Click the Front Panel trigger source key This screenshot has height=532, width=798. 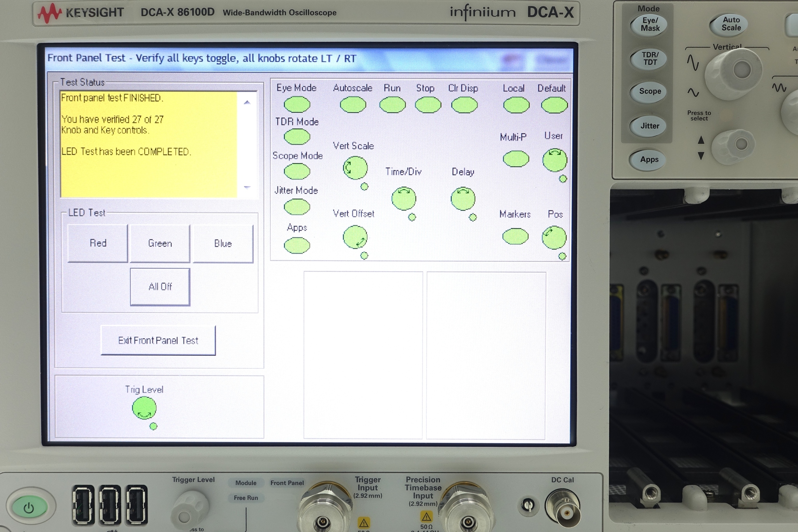pyautogui.click(x=287, y=483)
